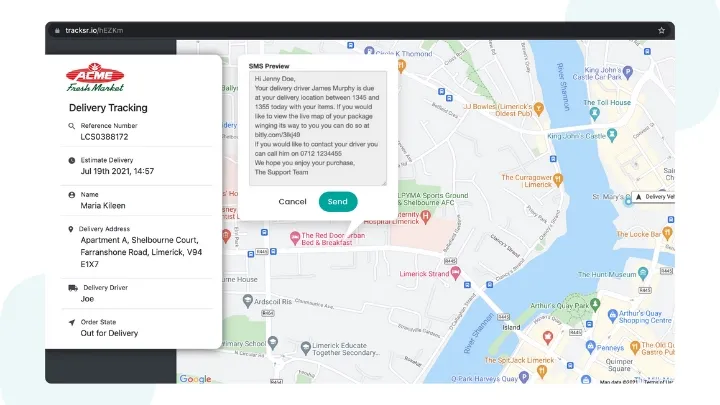Select reference number LCS0388172
Image resolution: width=720 pixels, height=405 pixels.
click(104, 137)
